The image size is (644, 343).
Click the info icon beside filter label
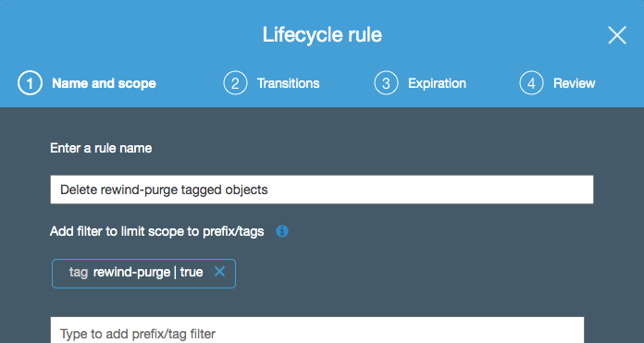click(282, 231)
